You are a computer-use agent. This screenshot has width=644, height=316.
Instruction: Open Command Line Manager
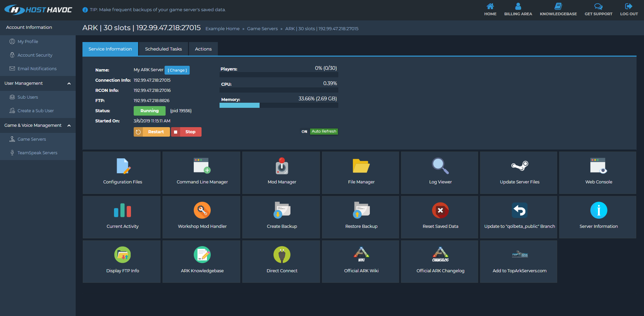pos(202,173)
